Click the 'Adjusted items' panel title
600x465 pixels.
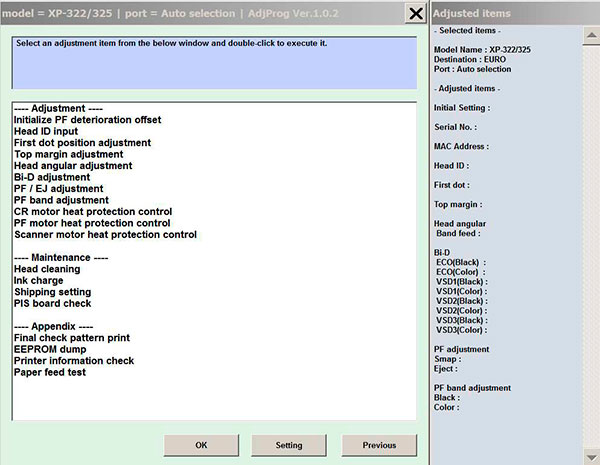tap(472, 13)
